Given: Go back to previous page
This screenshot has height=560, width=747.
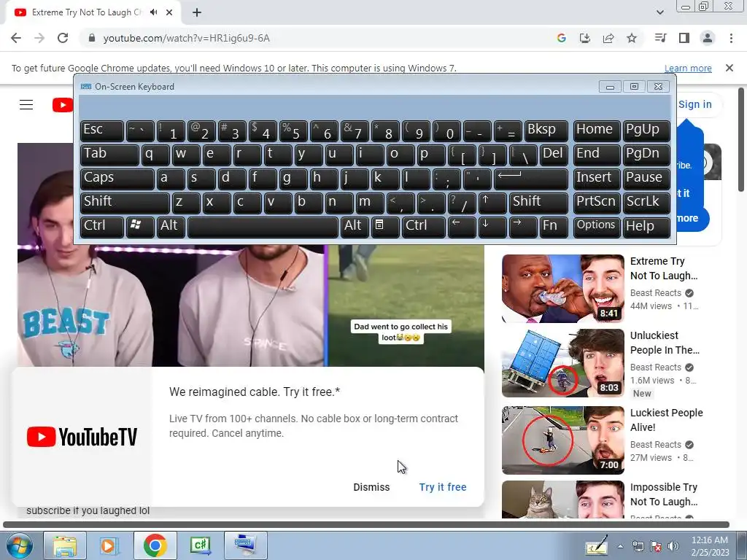Looking at the screenshot, I should coord(16,38).
